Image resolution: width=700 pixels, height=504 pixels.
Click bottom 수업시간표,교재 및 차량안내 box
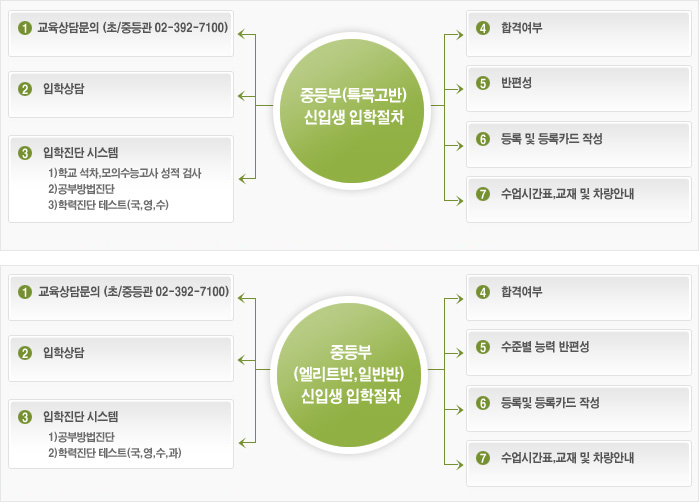pos(579,464)
